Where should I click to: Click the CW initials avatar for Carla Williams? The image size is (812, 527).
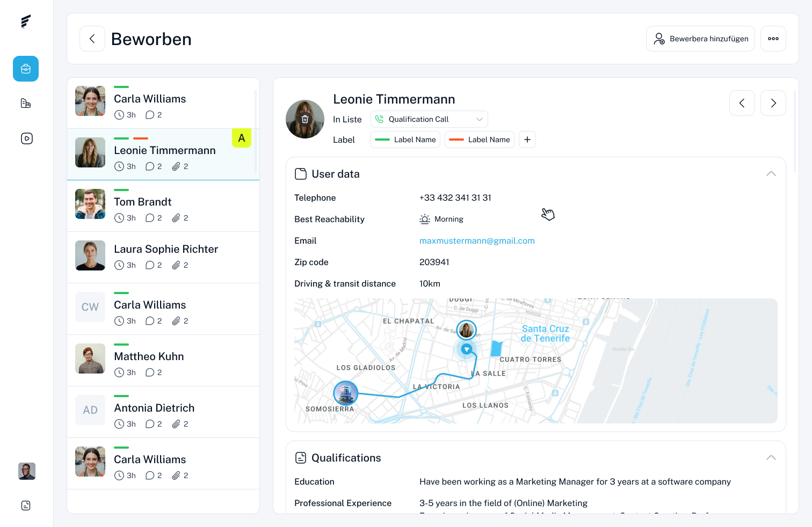pos(90,307)
